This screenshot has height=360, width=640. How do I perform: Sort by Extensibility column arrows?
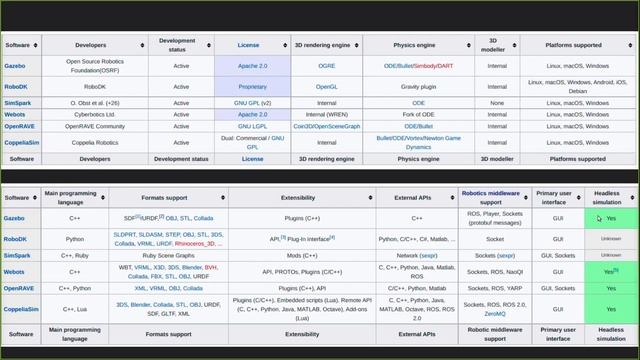(370, 198)
